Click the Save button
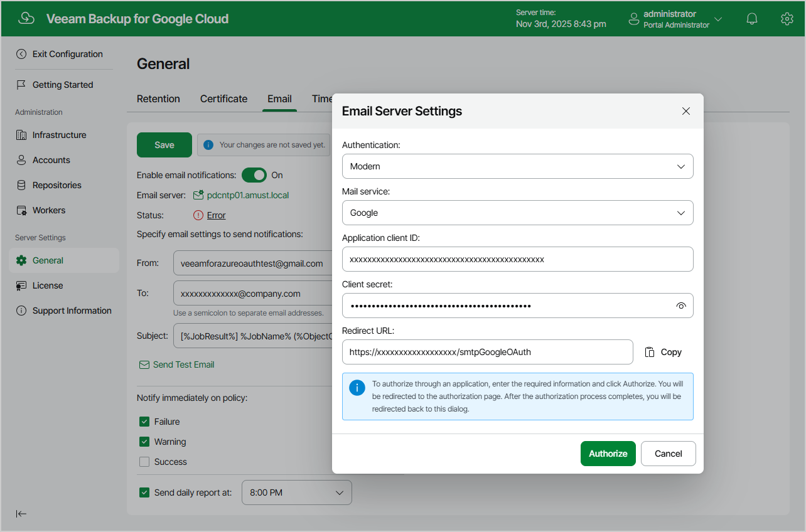Viewport: 806px width, 532px height. tap(164, 145)
